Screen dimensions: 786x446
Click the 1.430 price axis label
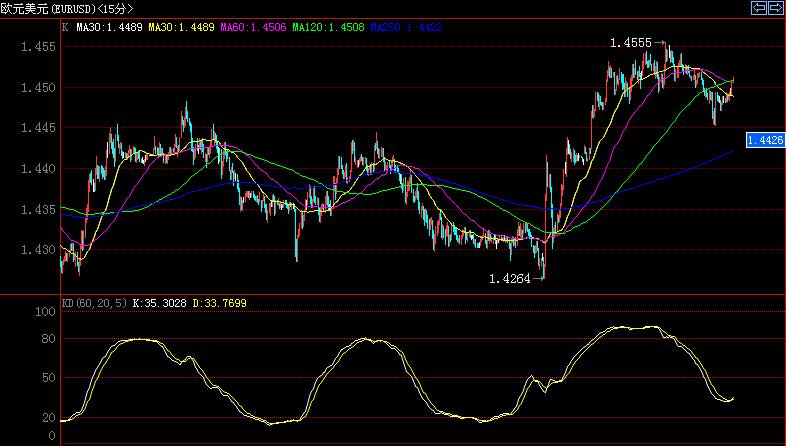pos(38,250)
